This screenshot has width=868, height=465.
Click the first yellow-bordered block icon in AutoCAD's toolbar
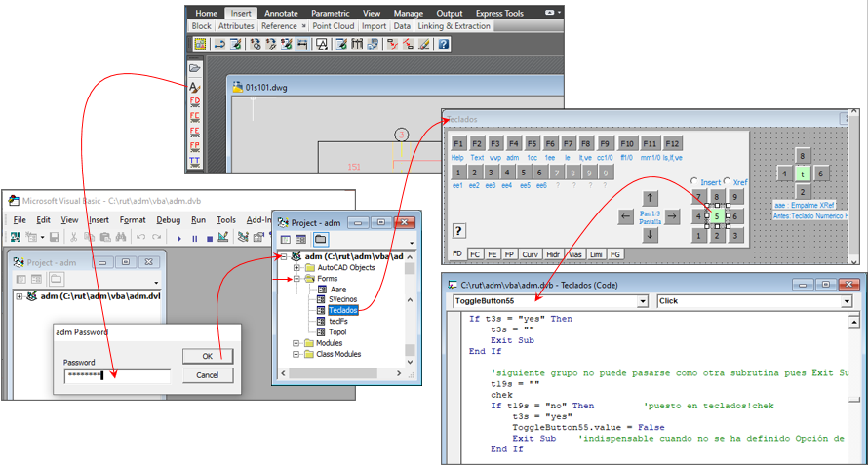coord(200,44)
